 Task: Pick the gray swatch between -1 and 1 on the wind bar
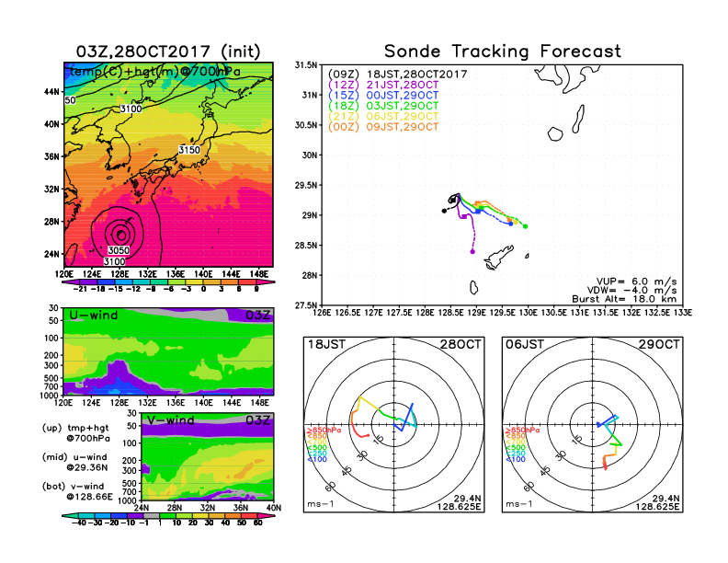151,515
